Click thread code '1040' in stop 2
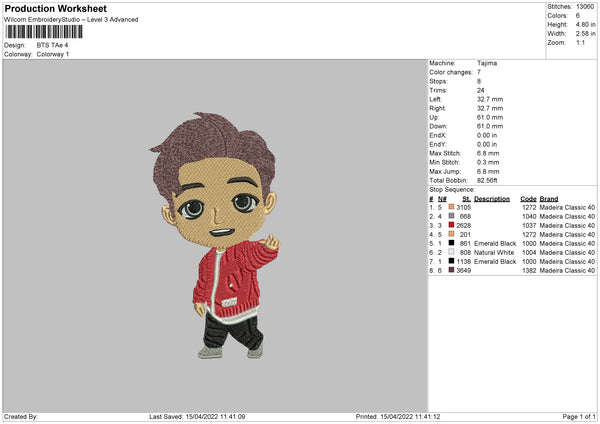Viewport: 600px width, 424px height. [529, 216]
